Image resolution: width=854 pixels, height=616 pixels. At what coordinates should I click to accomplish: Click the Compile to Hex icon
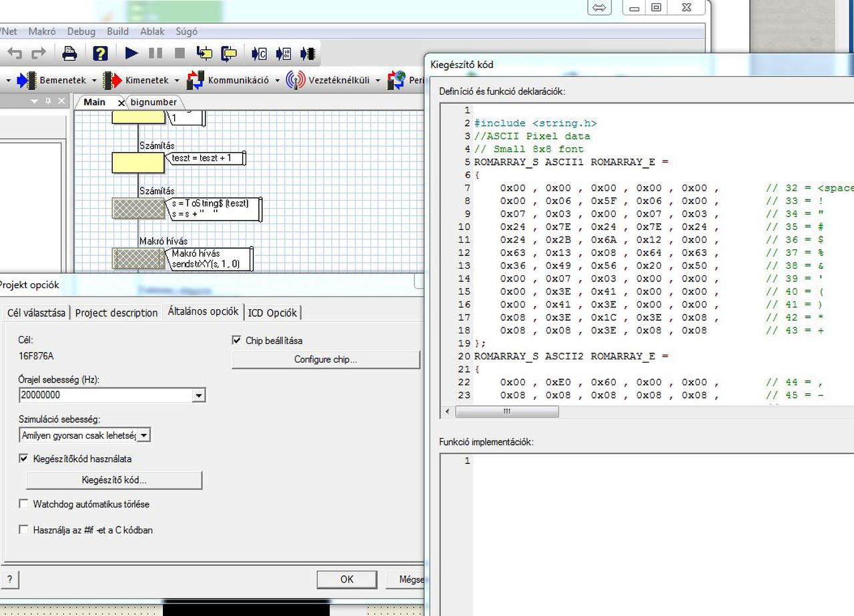283,53
